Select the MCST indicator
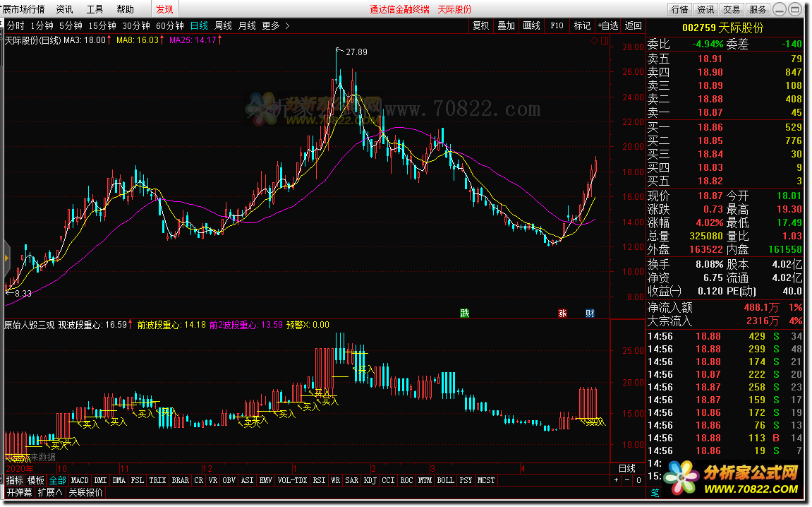The height and width of the screenshot is (507, 812). tap(486, 481)
